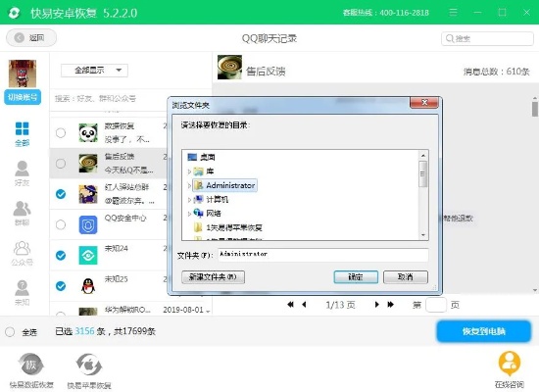The height and width of the screenshot is (392, 539).
Task: Go to the next page of messages
Action: pyautogui.click(x=376, y=305)
